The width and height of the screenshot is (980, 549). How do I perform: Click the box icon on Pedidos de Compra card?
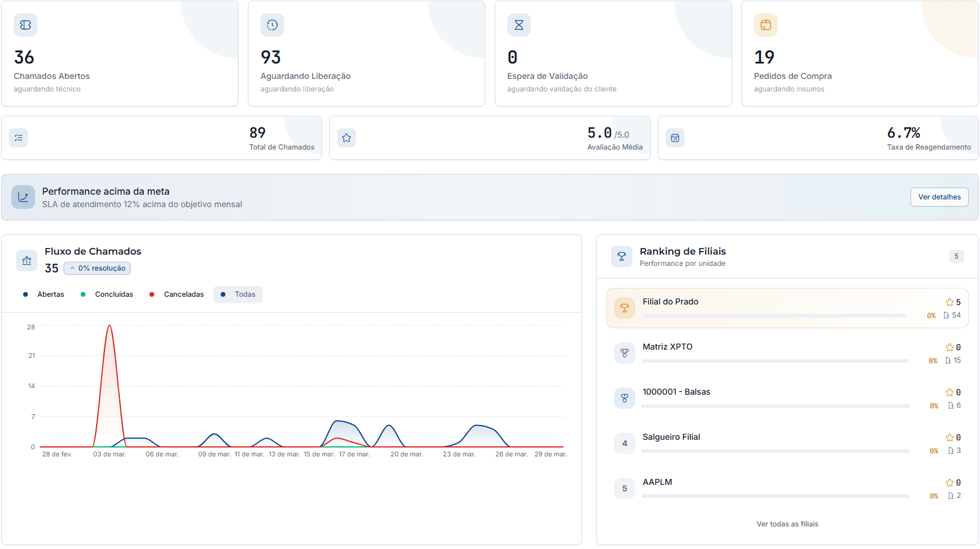[x=765, y=25]
